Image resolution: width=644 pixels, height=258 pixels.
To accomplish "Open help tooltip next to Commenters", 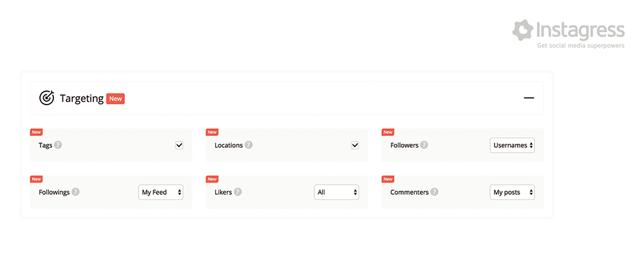I will [x=434, y=192].
